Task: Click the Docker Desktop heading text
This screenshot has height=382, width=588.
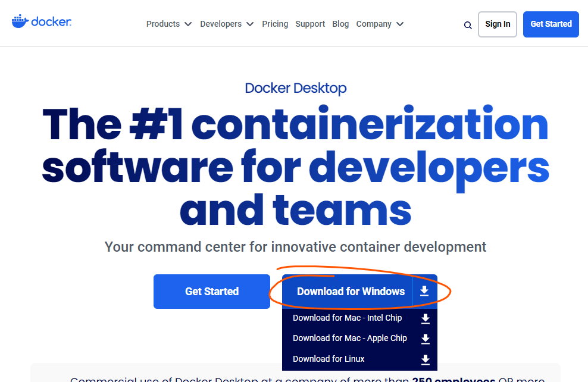Action: click(296, 88)
